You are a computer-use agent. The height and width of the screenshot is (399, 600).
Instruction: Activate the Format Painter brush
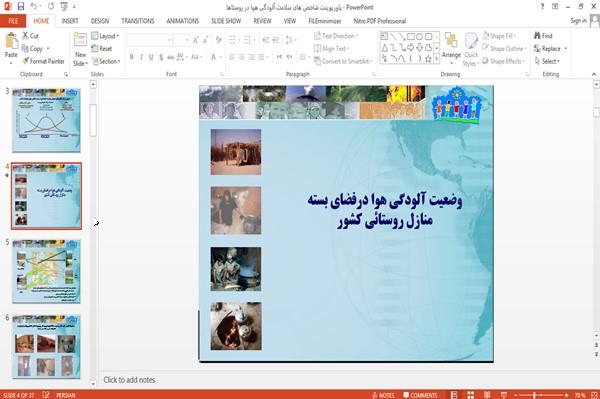click(43, 61)
